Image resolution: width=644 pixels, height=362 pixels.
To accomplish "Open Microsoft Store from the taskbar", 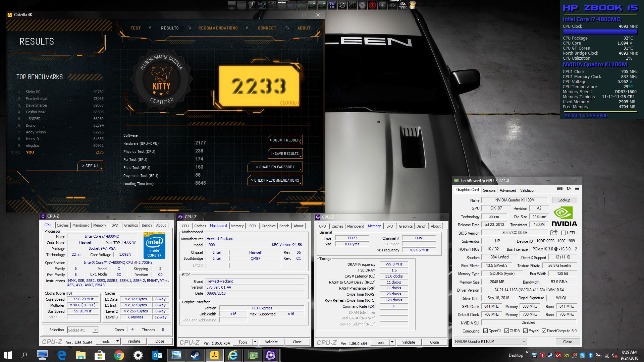I will click(100, 355).
